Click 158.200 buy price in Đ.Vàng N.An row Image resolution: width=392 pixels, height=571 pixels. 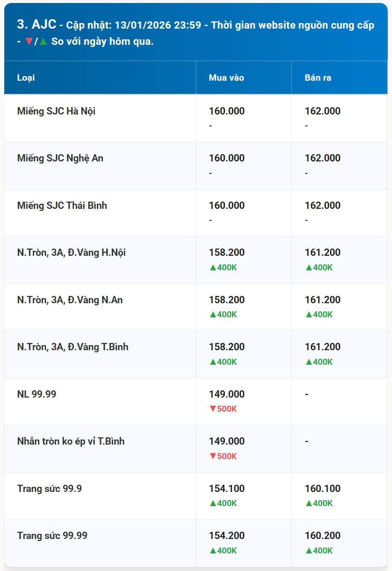pos(227,300)
